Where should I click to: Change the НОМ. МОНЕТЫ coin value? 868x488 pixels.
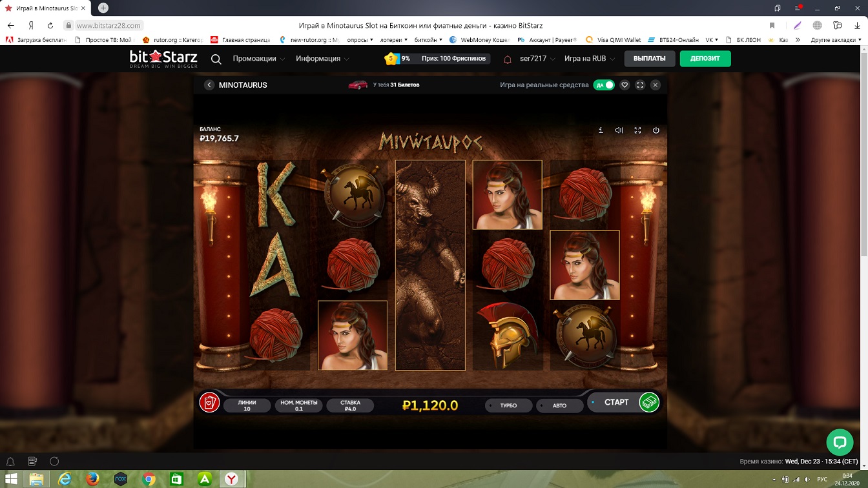point(298,405)
